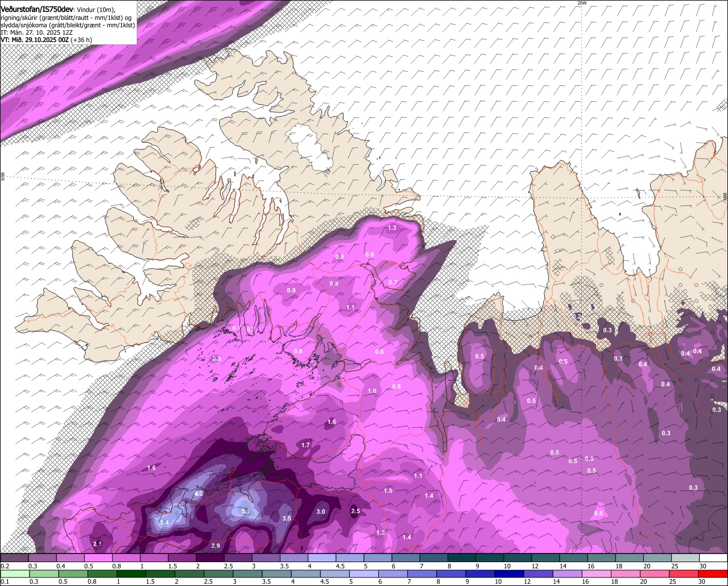Pick the darkest green 1 lower legend swatch
728x586 pixels.
point(131,573)
